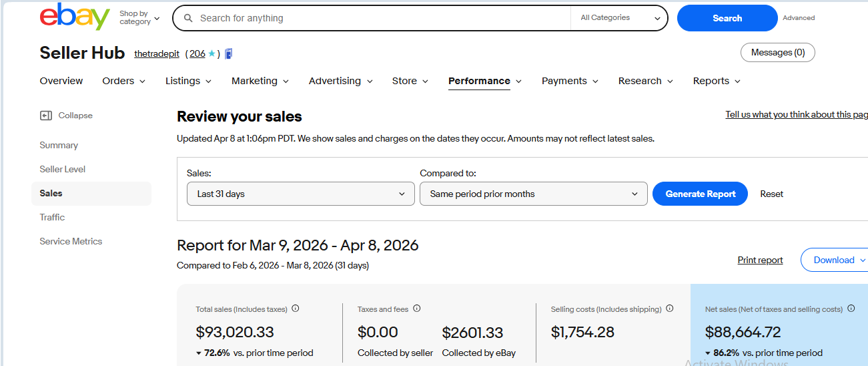Screen dimensions: 868x366
Task: Go to the Overview tab
Action: 61,81
